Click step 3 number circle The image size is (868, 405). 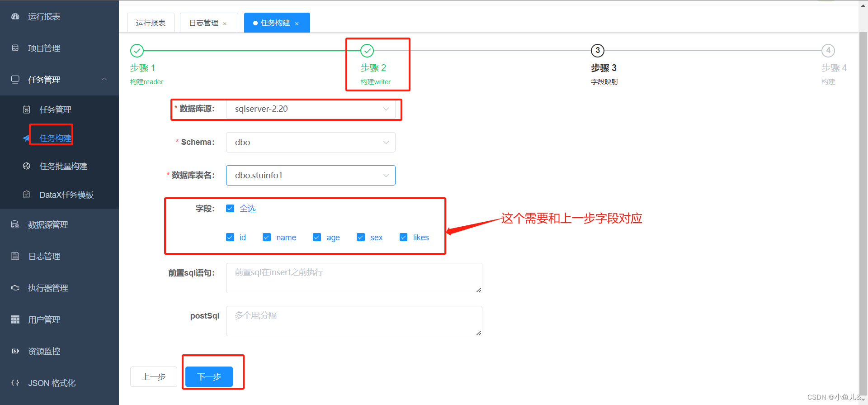coord(598,51)
